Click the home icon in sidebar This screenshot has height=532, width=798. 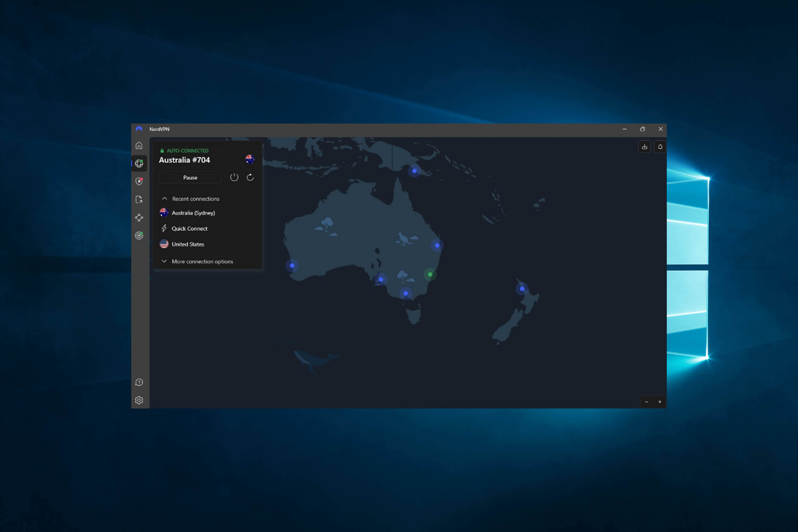click(139, 146)
